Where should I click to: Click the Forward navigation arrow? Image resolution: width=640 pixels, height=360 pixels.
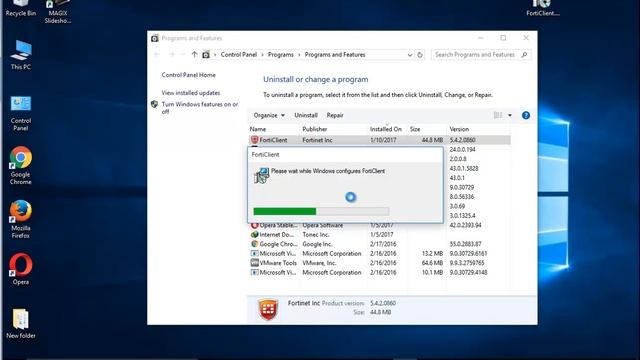tap(171, 54)
